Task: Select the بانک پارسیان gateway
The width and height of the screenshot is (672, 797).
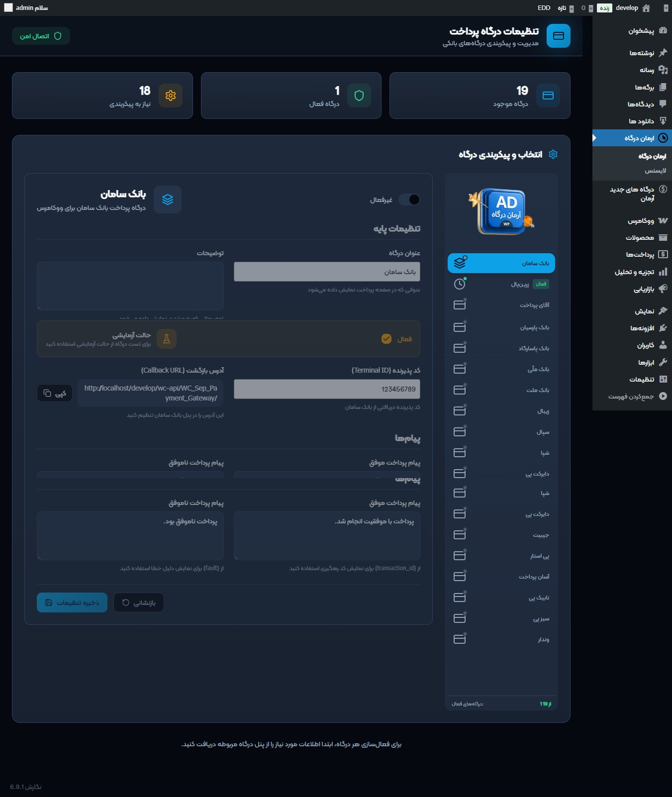Action: (501, 327)
